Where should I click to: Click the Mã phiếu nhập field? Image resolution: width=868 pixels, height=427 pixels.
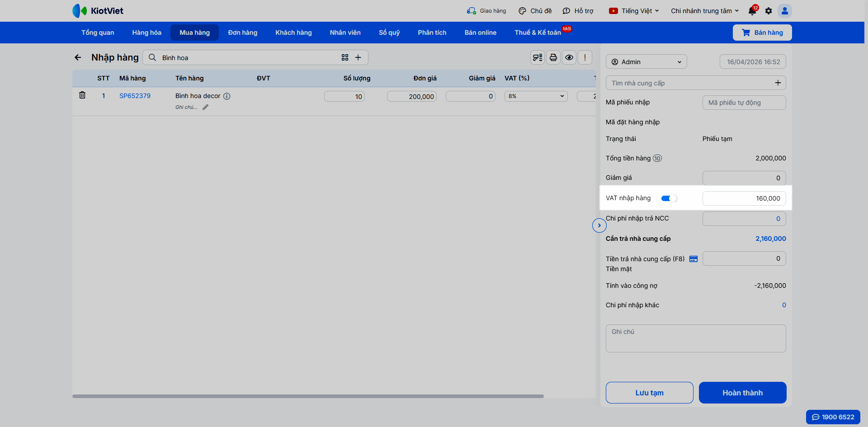point(744,103)
